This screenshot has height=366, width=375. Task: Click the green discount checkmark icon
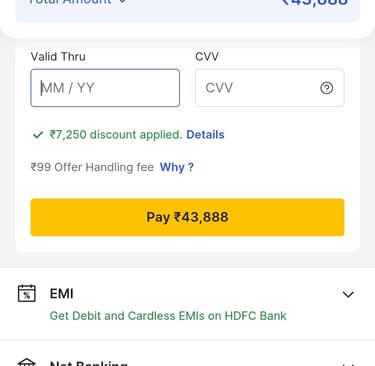38,135
